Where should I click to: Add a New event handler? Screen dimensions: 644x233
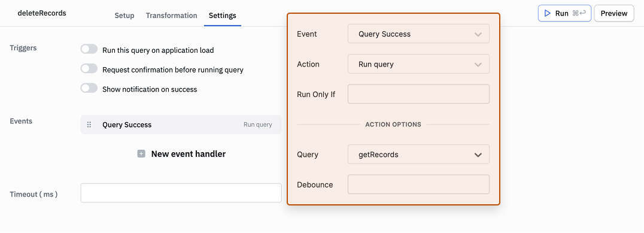[181, 154]
